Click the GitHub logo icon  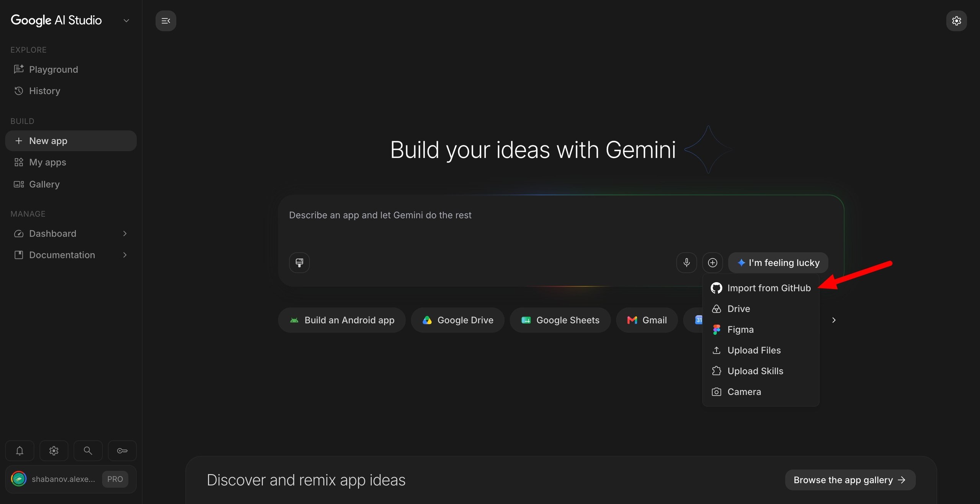[716, 288]
